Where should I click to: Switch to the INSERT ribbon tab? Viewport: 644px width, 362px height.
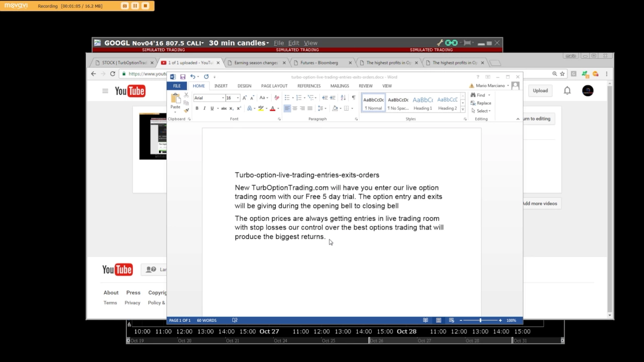click(221, 86)
